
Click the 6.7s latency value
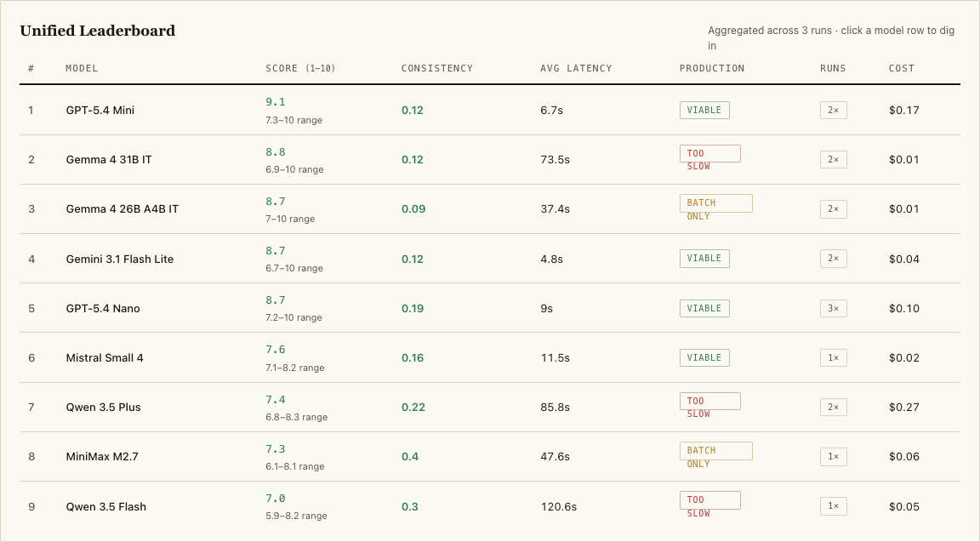552,110
